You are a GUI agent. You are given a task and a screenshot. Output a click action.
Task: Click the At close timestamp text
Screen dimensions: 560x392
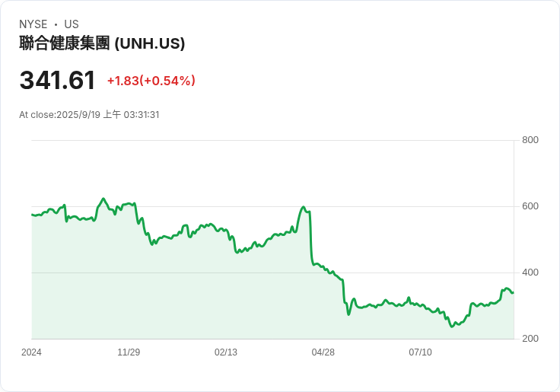point(89,115)
